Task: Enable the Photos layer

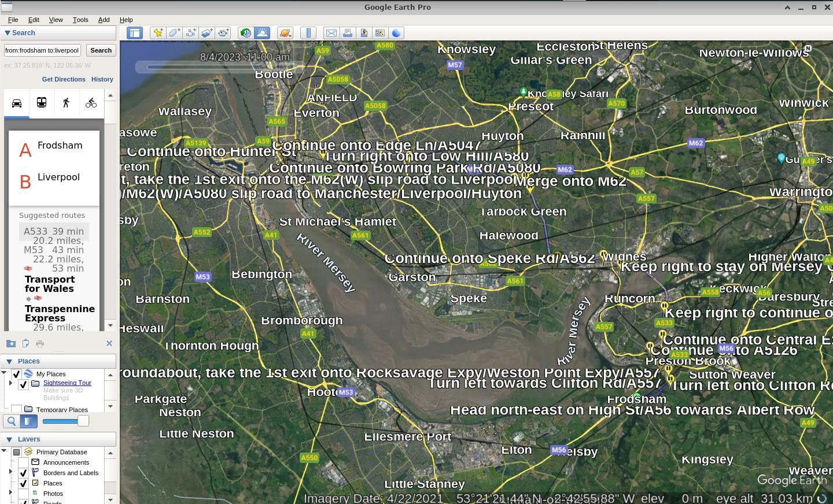Action: pyautogui.click(x=23, y=494)
